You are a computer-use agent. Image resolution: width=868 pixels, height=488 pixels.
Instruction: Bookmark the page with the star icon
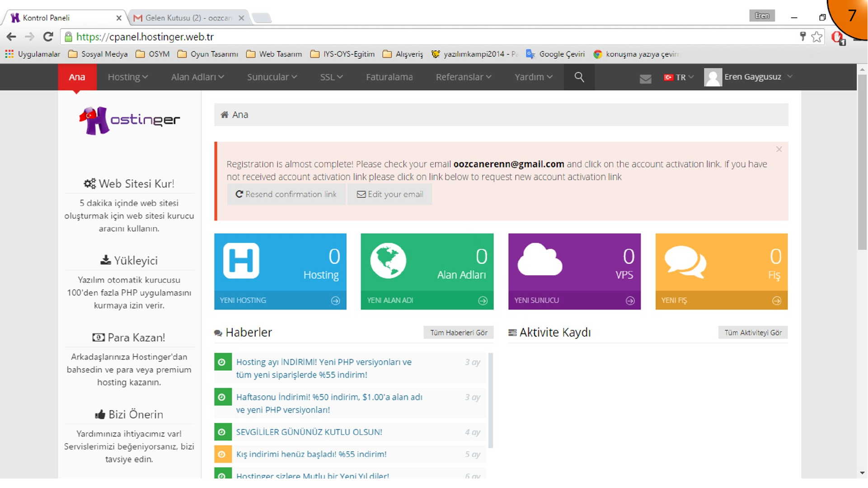pyautogui.click(x=816, y=37)
